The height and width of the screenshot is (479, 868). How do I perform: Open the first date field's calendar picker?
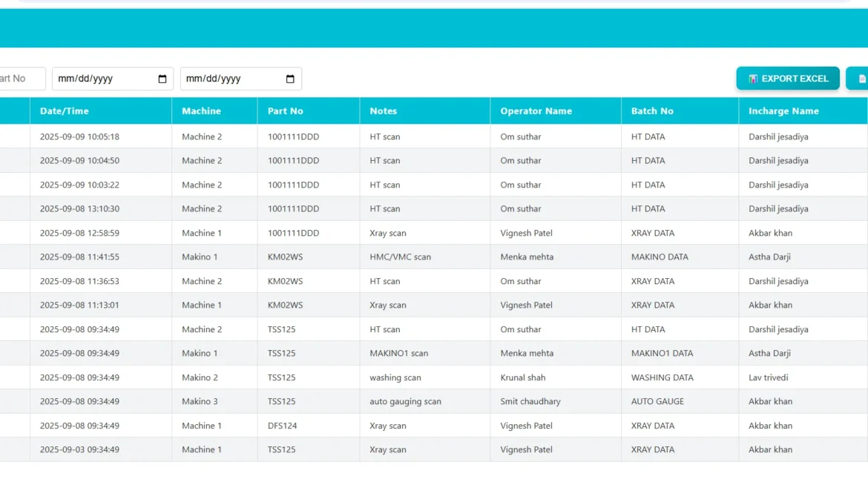coord(162,79)
